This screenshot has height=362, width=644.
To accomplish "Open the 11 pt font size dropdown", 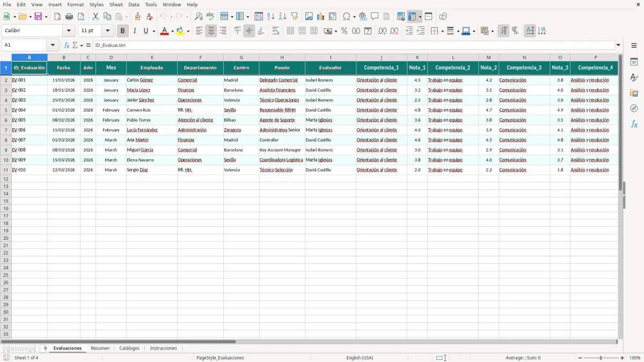I will [108, 31].
